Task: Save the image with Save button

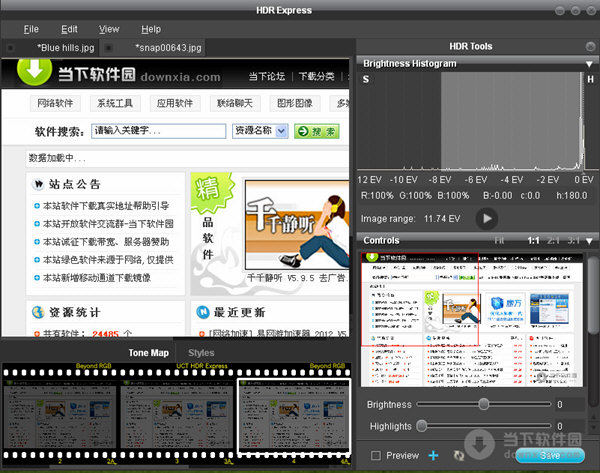Action: tap(550, 455)
